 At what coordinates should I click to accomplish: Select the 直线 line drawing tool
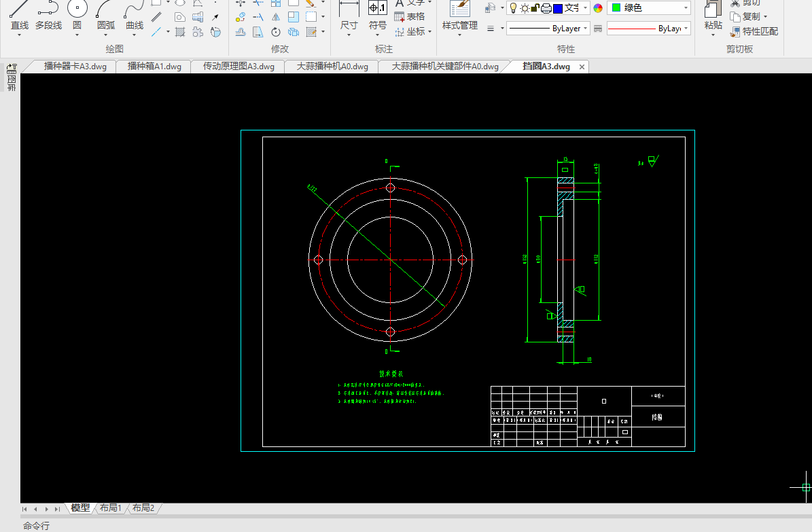pyautogui.click(x=19, y=11)
